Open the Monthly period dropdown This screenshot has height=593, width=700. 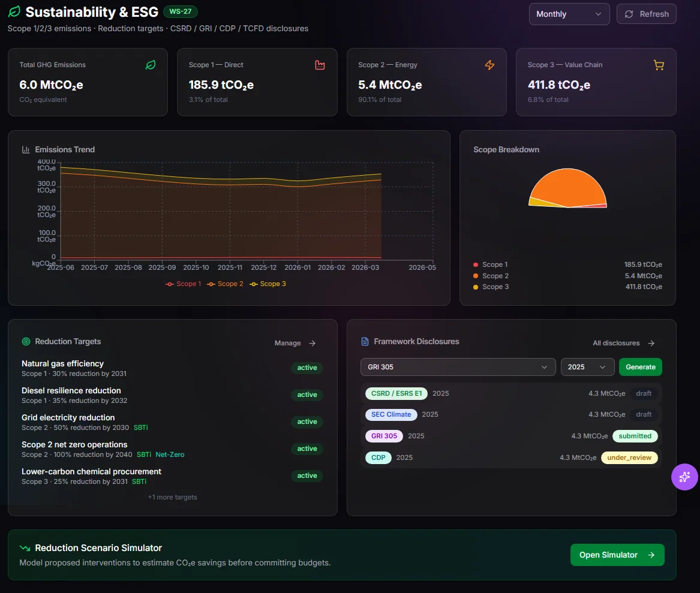(x=569, y=14)
